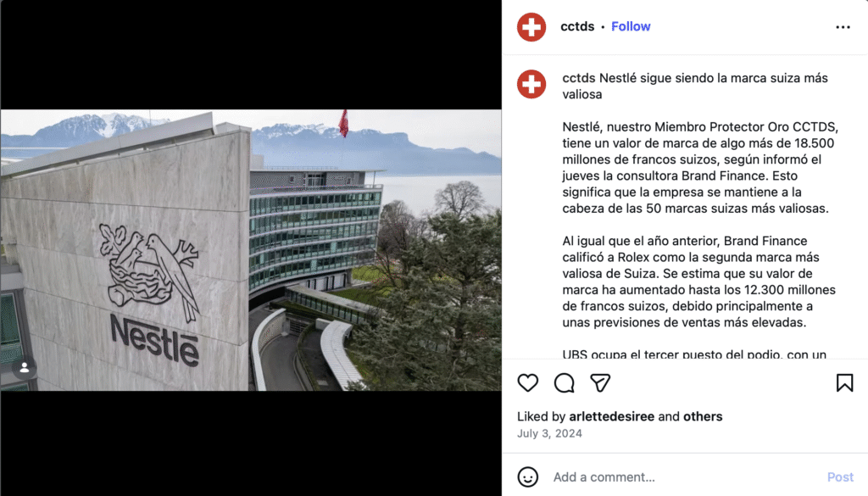
Task: Click the Post comment button
Action: (840, 476)
